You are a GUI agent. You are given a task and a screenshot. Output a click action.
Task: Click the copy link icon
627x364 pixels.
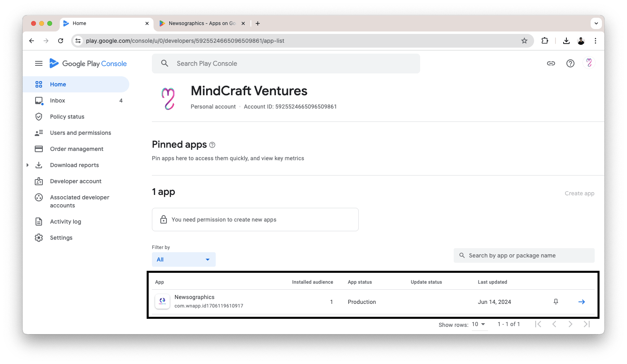551,63
